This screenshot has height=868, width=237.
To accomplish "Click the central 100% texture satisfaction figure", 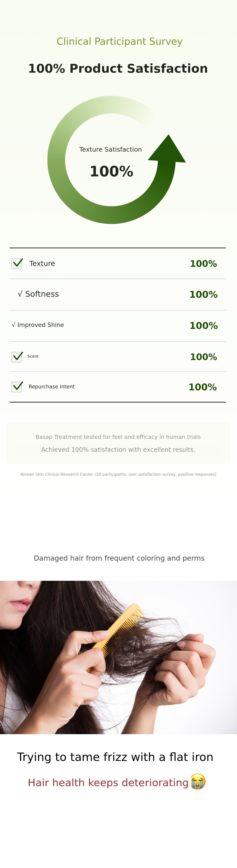I will 111,172.
